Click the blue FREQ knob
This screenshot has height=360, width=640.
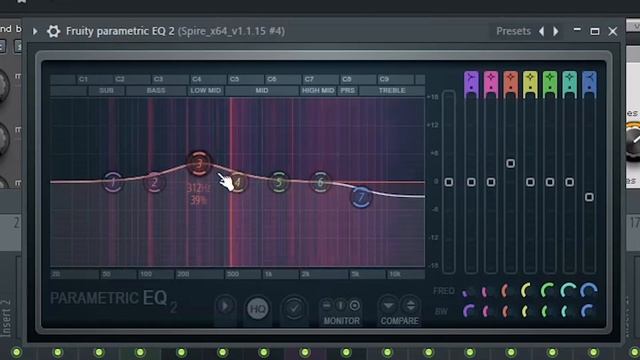coord(588,291)
